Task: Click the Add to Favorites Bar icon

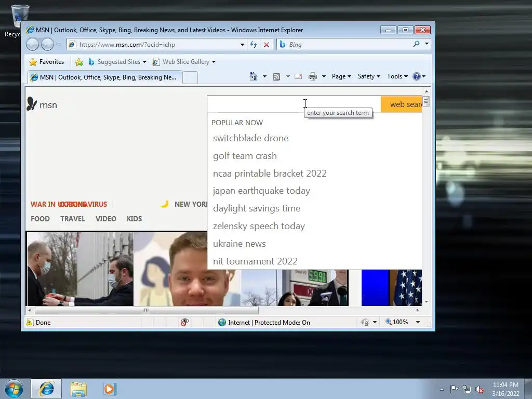Action: click(79, 62)
